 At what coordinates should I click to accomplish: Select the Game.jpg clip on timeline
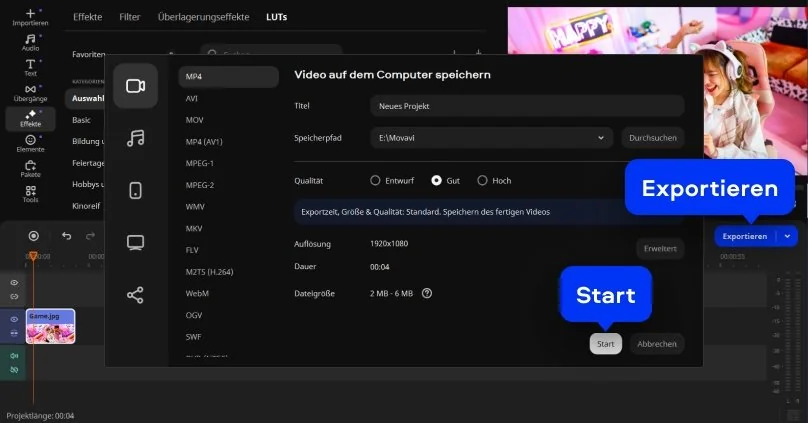[x=50, y=326]
